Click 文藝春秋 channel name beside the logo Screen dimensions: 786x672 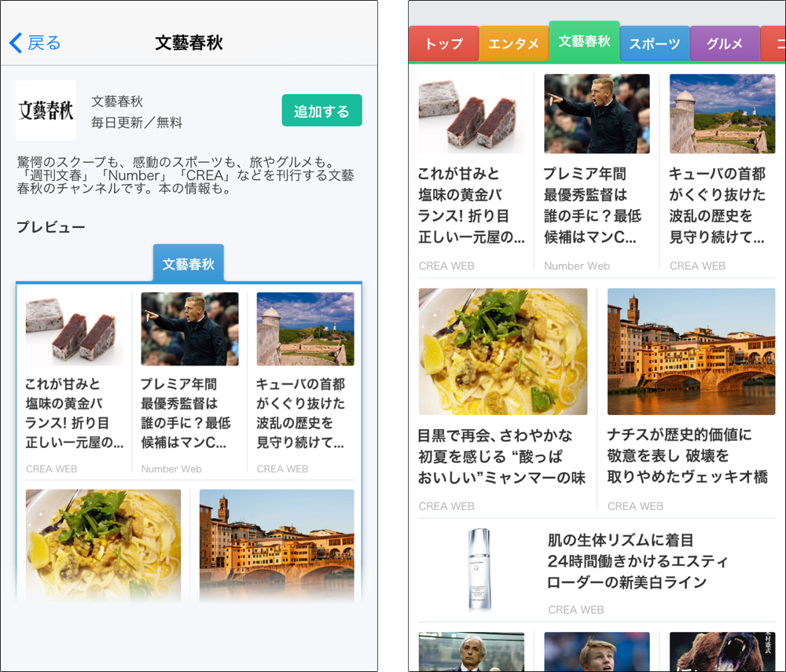pos(117,101)
